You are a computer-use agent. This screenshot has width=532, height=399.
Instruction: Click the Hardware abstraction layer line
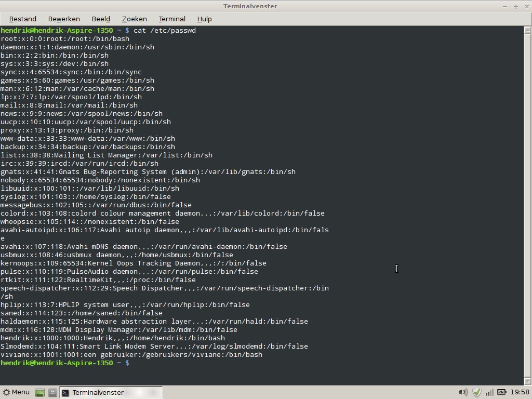(x=154, y=321)
